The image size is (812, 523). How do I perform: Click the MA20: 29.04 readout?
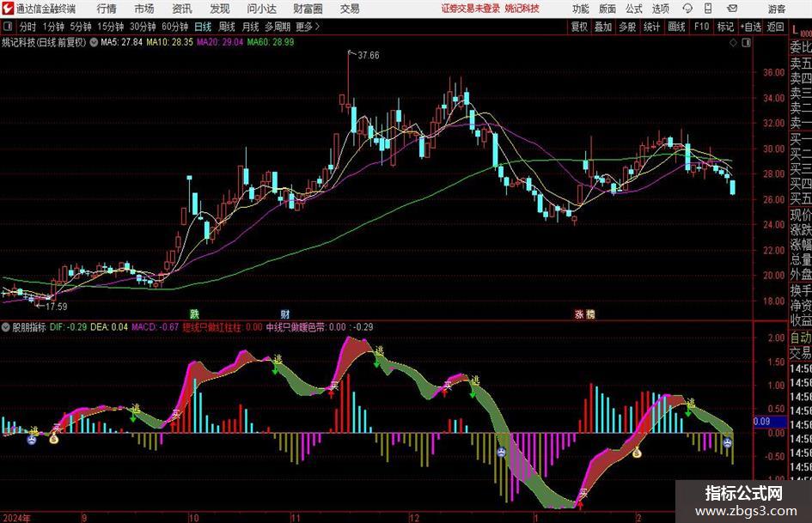(x=220, y=42)
